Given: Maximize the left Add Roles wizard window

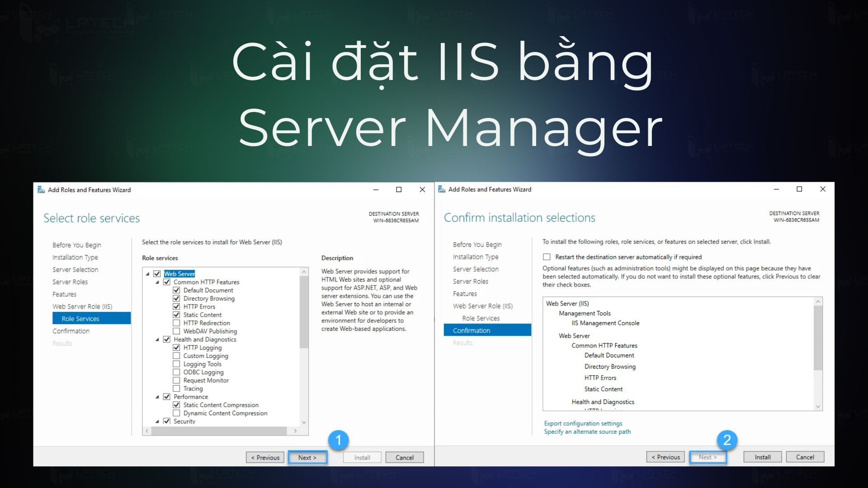Looking at the screenshot, I should click(399, 190).
